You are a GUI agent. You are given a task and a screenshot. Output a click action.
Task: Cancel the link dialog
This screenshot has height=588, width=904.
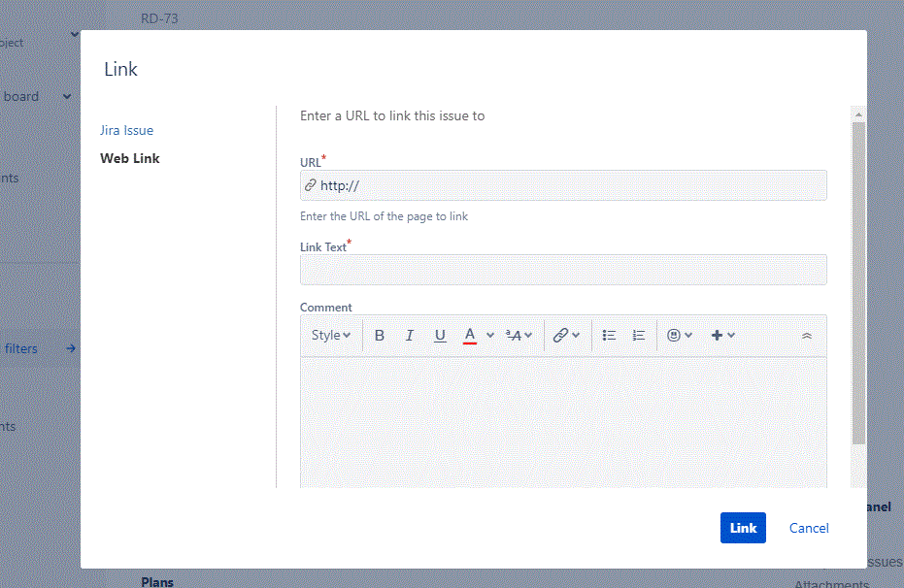pos(808,528)
